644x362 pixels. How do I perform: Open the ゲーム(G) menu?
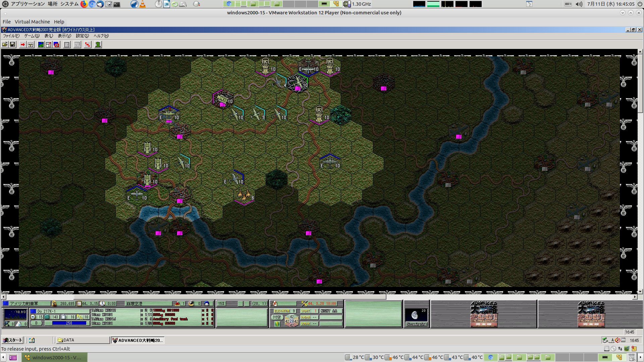point(32,36)
